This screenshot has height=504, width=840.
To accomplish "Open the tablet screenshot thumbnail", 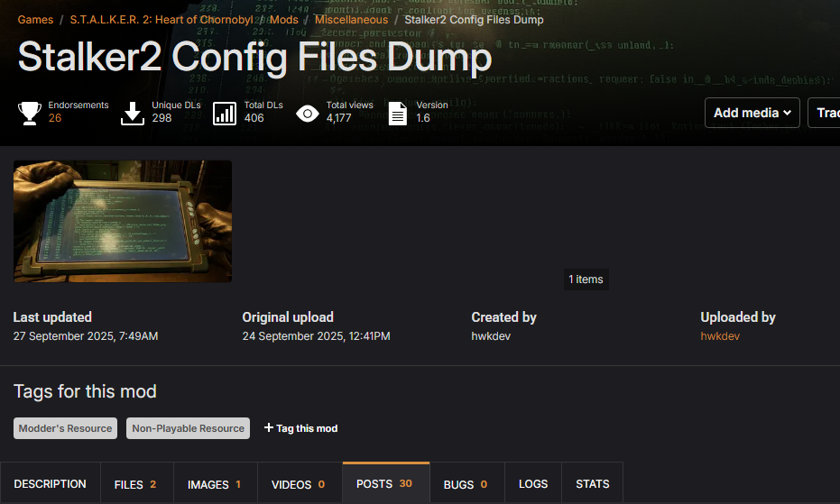I will click(x=123, y=221).
